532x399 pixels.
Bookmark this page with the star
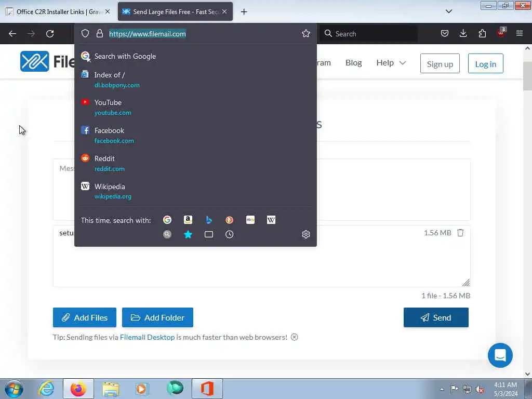[305, 33]
